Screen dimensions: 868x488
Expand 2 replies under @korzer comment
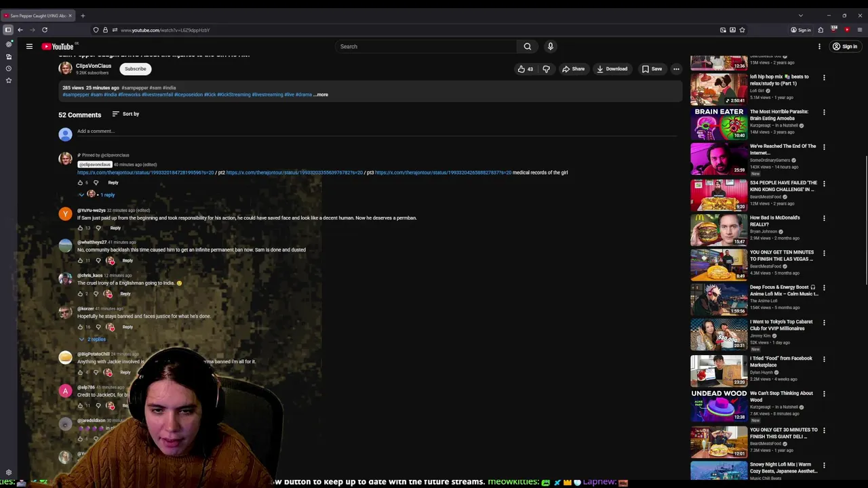tap(92, 339)
